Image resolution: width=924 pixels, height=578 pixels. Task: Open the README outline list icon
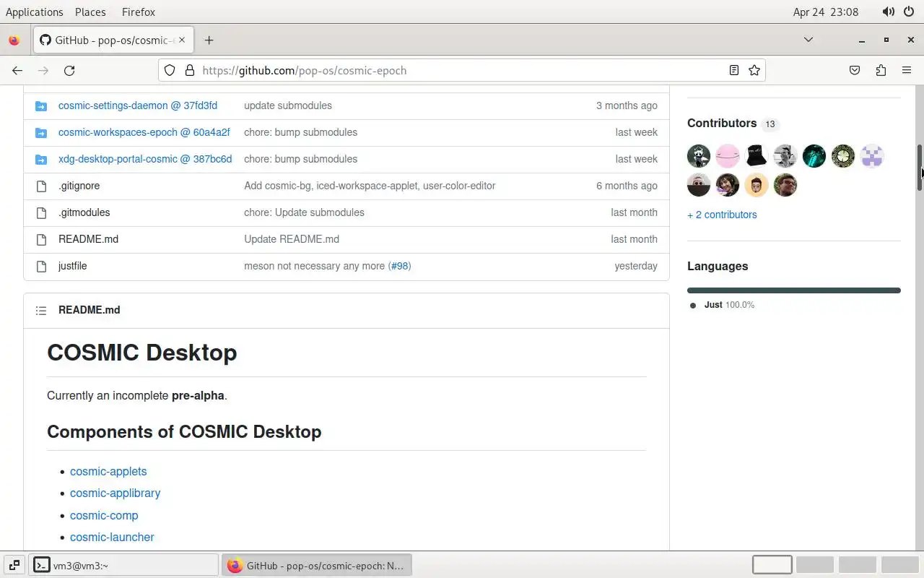coord(41,310)
